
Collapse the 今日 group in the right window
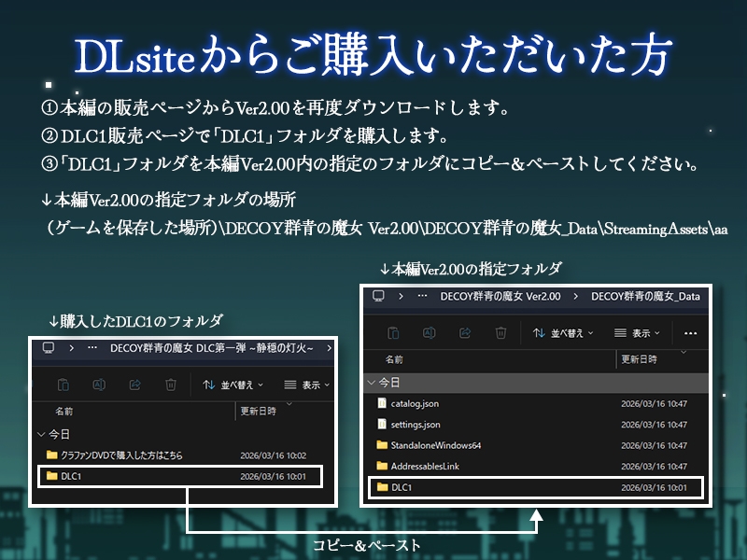click(373, 383)
